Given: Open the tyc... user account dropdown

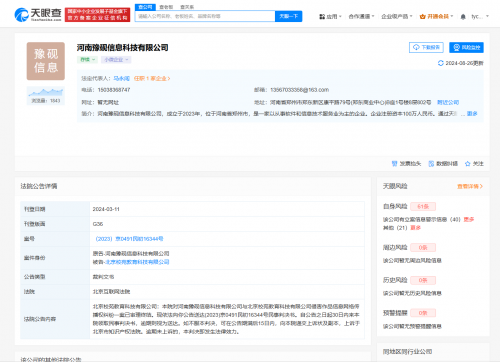Looking at the screenshot, I should (480, 16).
